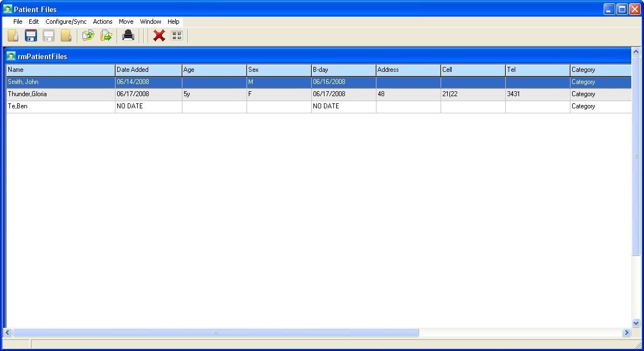Click the Date Added column header
Viewport: 644px width, 351px height.
(x=148, y=70)
